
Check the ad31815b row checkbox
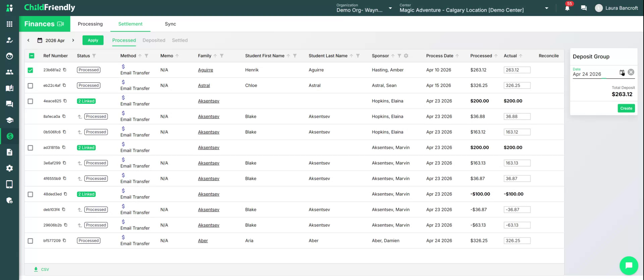click(x=30, y=148)
